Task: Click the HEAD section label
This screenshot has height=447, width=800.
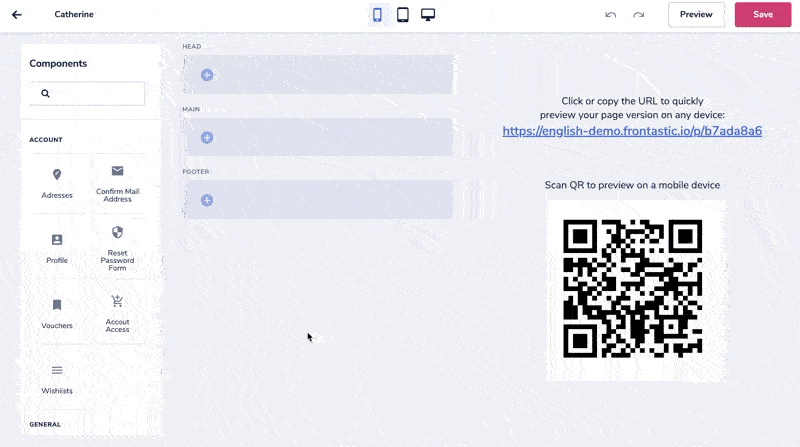Action: click(x=192, y=46)
